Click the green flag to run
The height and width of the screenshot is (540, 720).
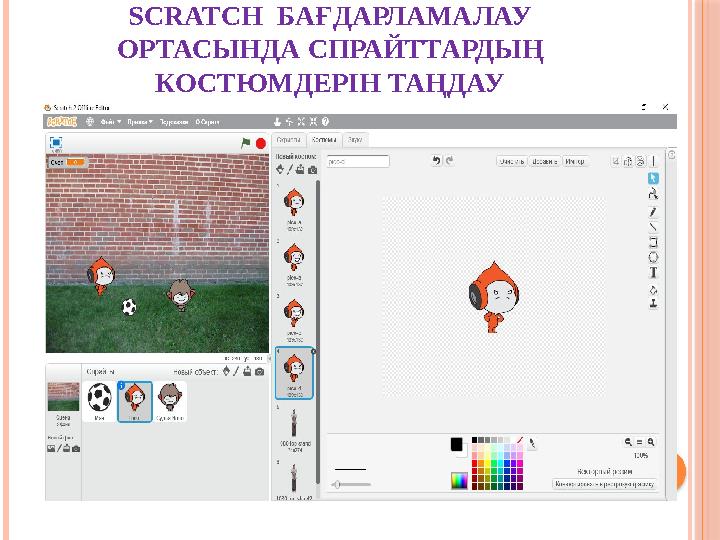pos(246,143)
